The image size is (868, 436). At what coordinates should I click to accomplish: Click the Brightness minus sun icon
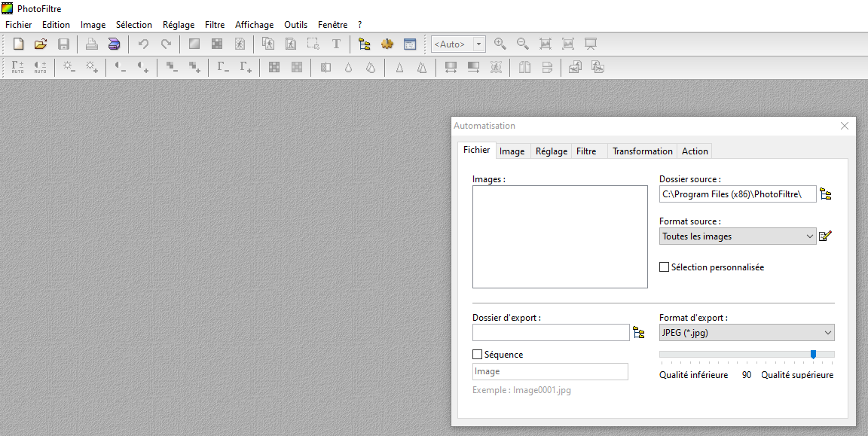coord(69,68)
